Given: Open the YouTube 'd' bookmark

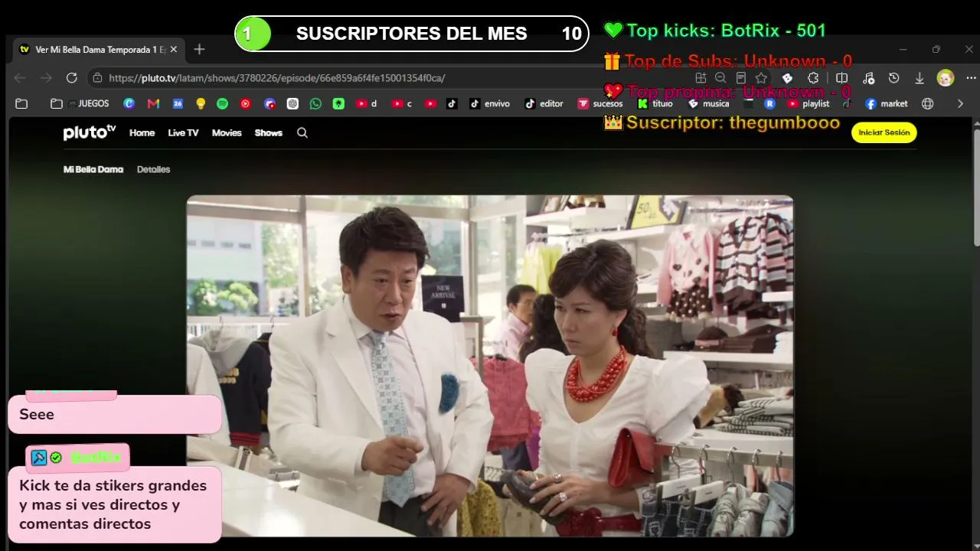Looking at the screenshot, I should pyautogui.click(x=367, y=103).
